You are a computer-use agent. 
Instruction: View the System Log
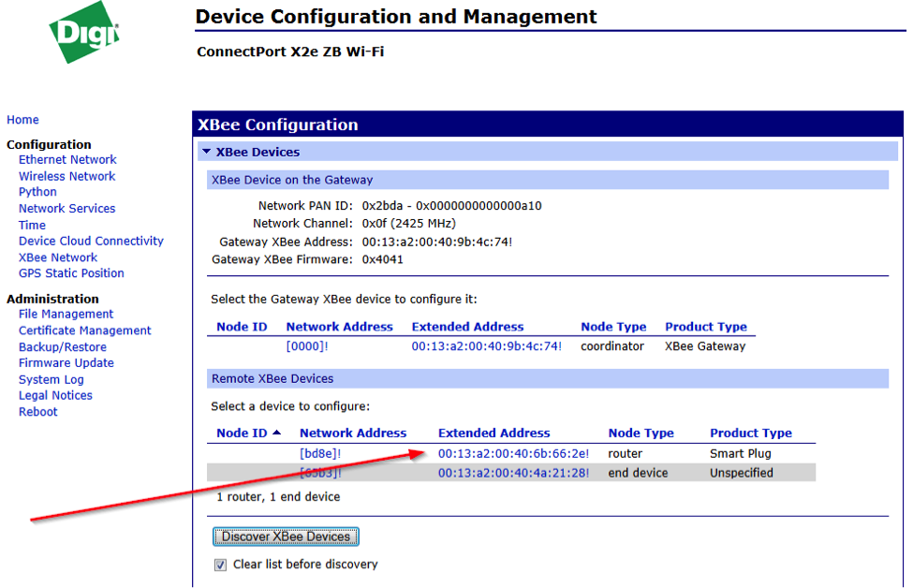(x=52, y=379)
